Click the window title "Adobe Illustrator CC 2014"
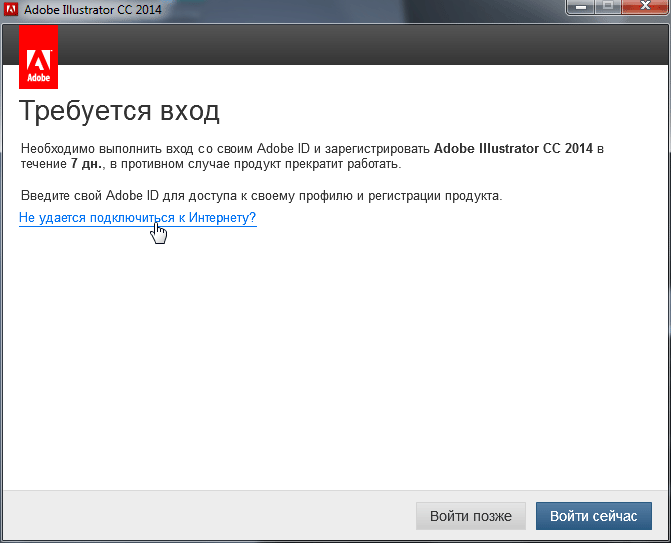Image resolution: width=671 pixels, height=543 pixels. pos(93,9)
